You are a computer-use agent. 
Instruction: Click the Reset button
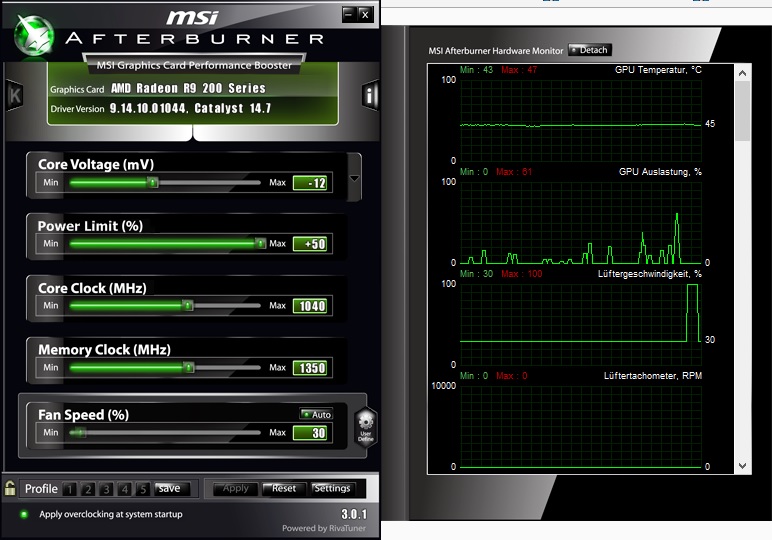[x=284, y=488]
